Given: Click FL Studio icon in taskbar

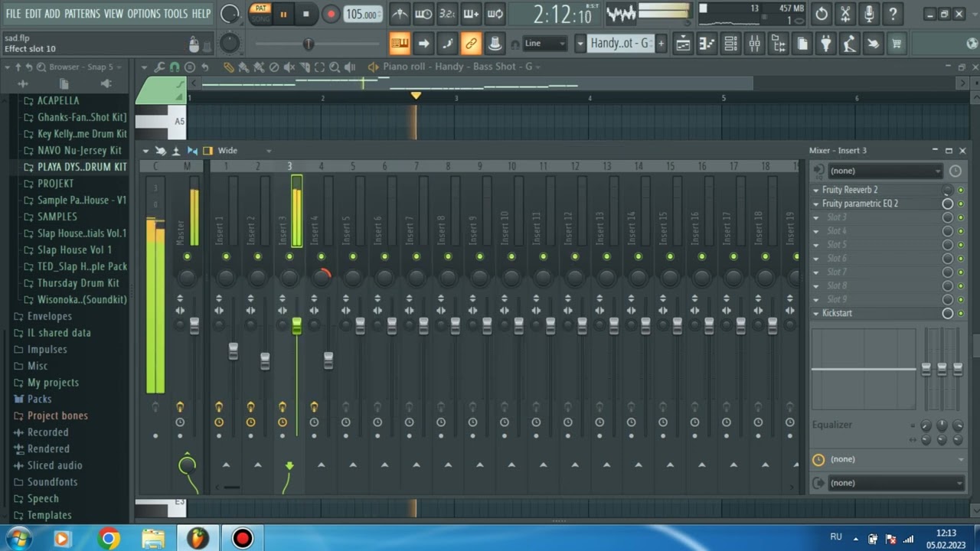Looking at the screenshot, I should pyautogui.click(x=198, y=539).
